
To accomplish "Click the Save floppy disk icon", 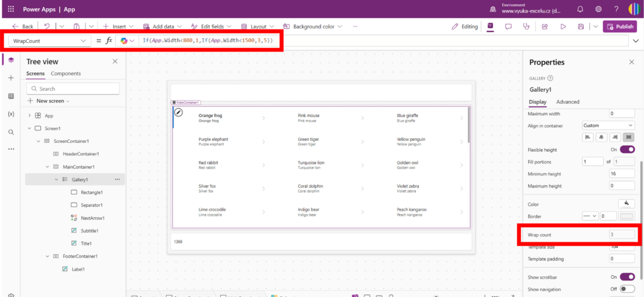I will pyautogui.click(x=580, y=26).
